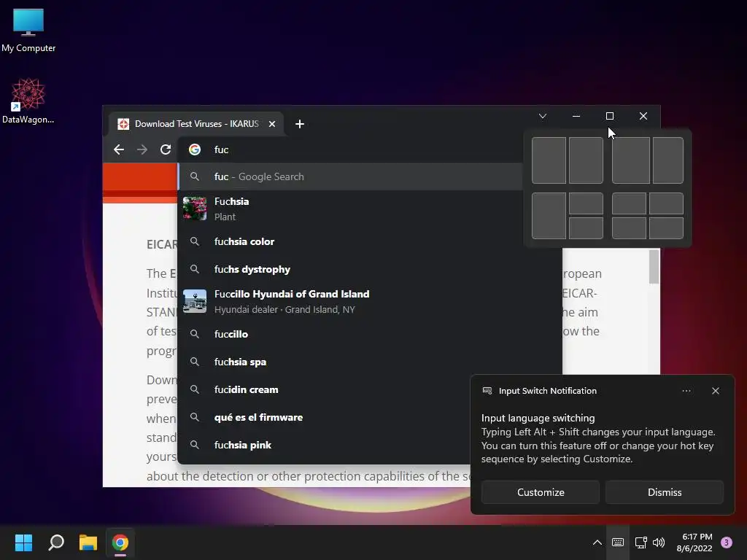The height and width of the screenshot is (560, 747).
Task: Minimize the Chrome window
Action: click(576, 116)
